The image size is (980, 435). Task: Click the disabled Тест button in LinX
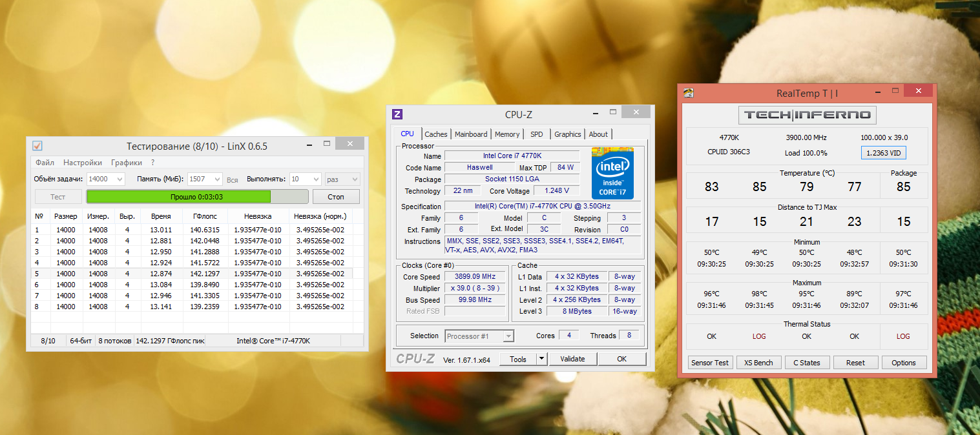(58, 197)
